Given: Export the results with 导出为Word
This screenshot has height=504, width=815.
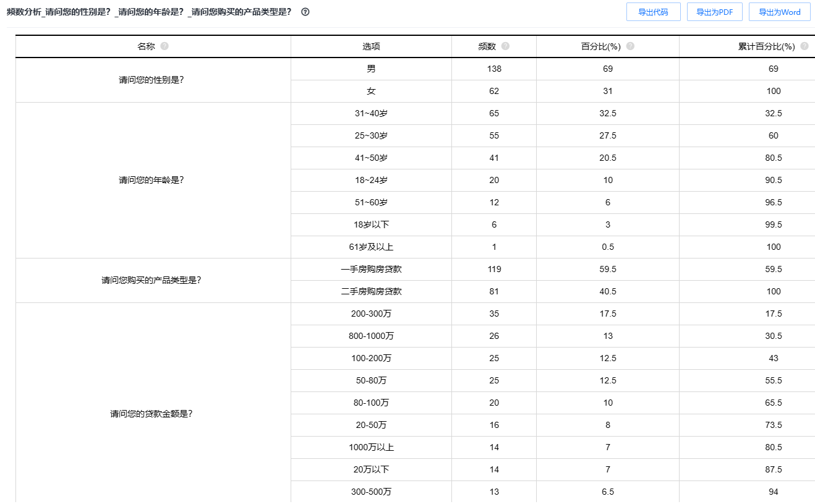Looking at the screenshot, I should [779, 12].
